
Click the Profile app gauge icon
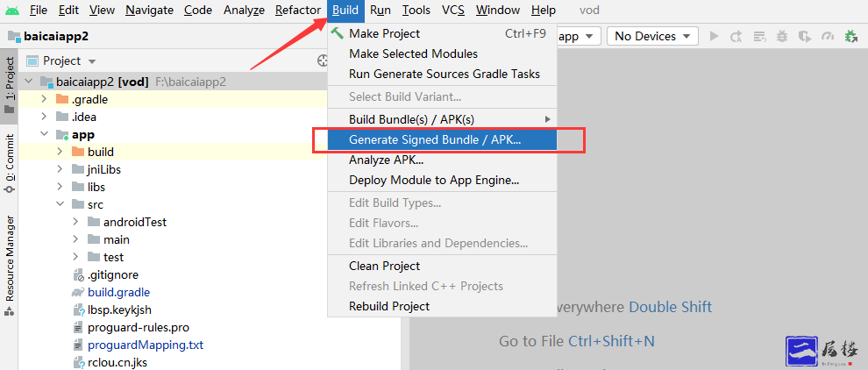click(x=827, y=36)
